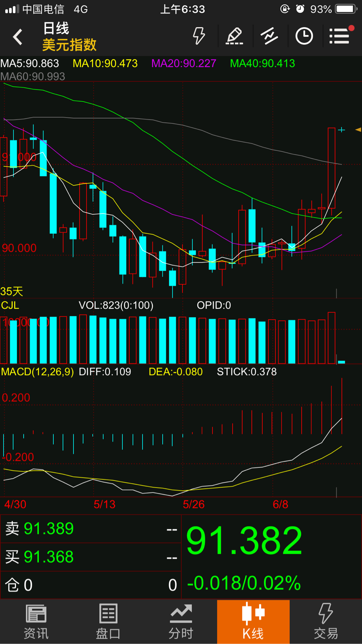Select the K线 candlestick tab

point(253,622)
